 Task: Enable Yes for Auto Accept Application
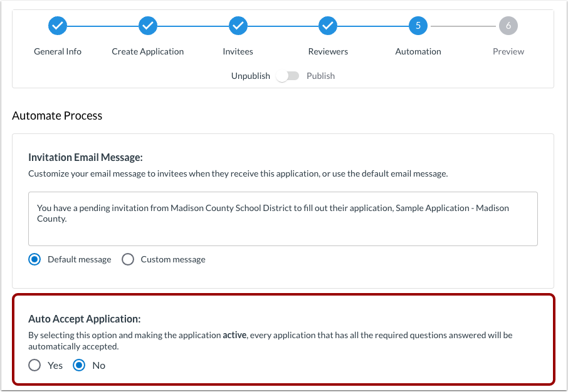click(x=34, y=364)
